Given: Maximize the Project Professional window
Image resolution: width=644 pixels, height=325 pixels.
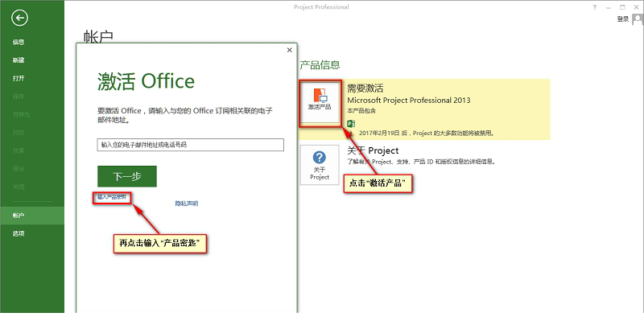Looking at the screenshot, I should tap(622, 7).
